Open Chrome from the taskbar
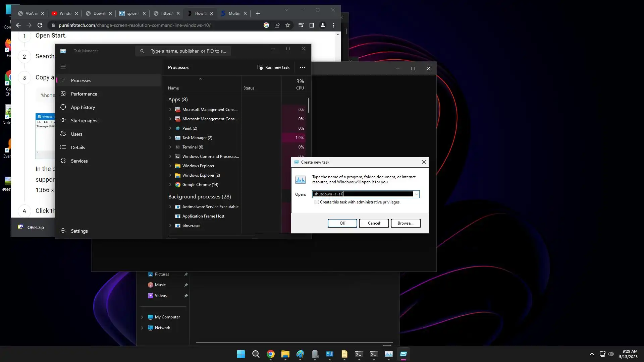Screen dimensions: 644x362 click(270, 354)
